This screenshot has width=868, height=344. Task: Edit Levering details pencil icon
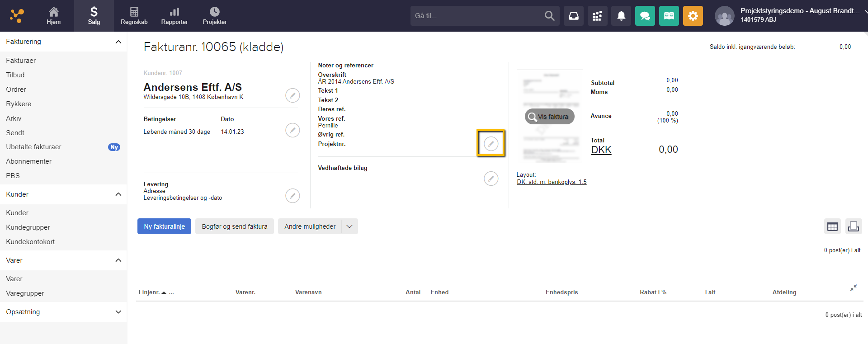click(x=292, y=196)
